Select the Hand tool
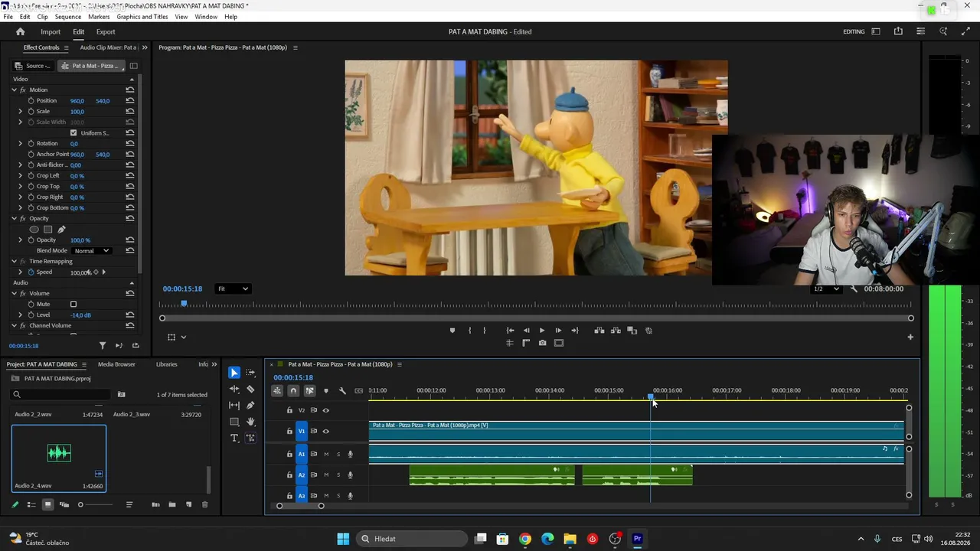The width and height of the screenshot is (980, 551). 250,422
